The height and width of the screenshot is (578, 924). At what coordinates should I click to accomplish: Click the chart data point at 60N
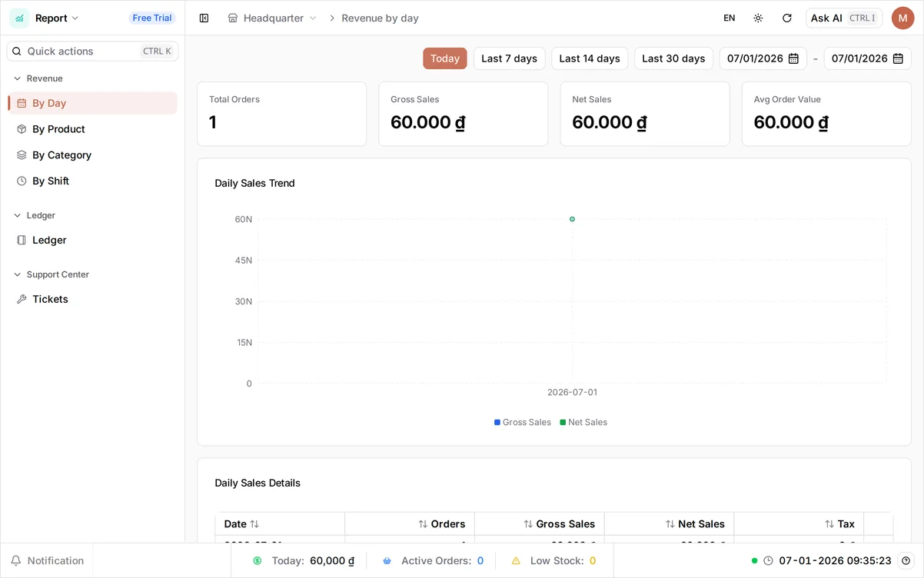pos(572,219)
